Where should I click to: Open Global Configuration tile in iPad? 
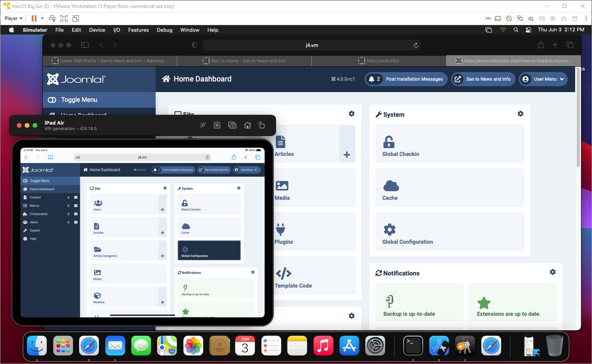pos(209,250)
